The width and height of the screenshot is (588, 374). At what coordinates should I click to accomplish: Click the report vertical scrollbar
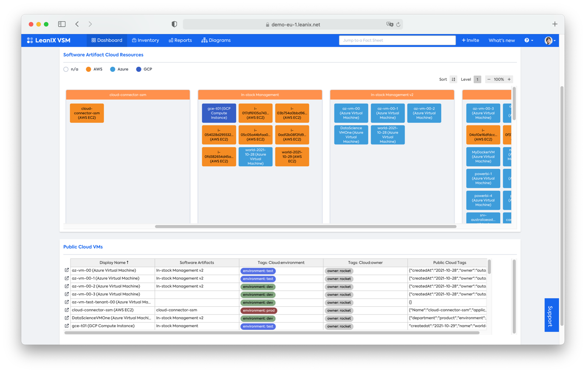point(514,104)
